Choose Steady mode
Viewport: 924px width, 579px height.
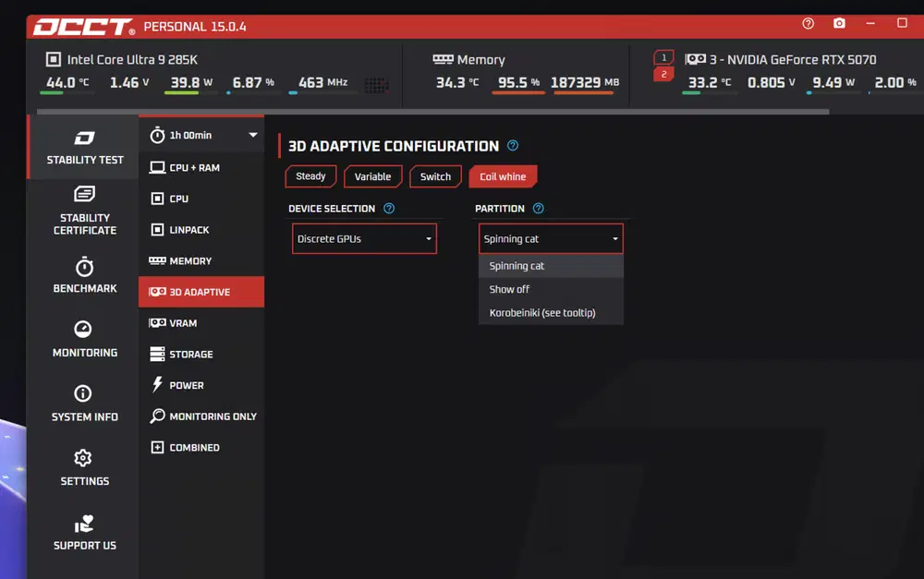pos(310,176)
